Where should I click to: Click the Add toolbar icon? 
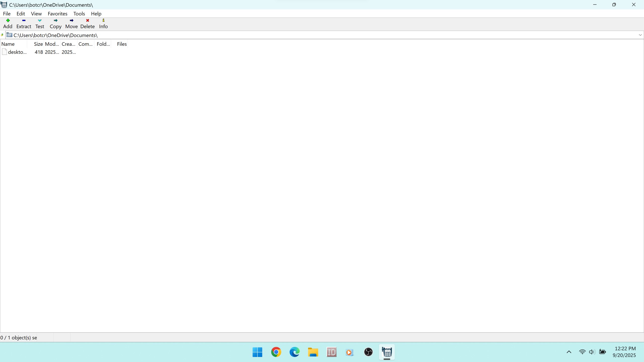point(8,21)
